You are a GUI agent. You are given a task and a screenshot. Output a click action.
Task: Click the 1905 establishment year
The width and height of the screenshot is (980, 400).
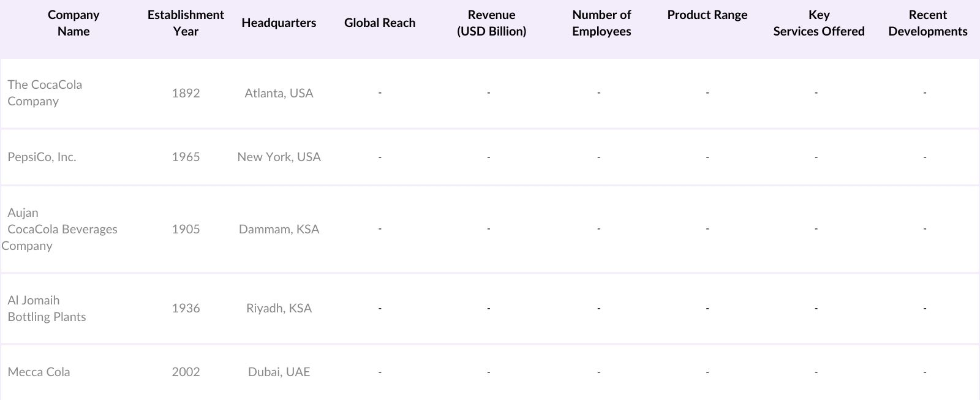pyautogui.click(x=186, y=229)
